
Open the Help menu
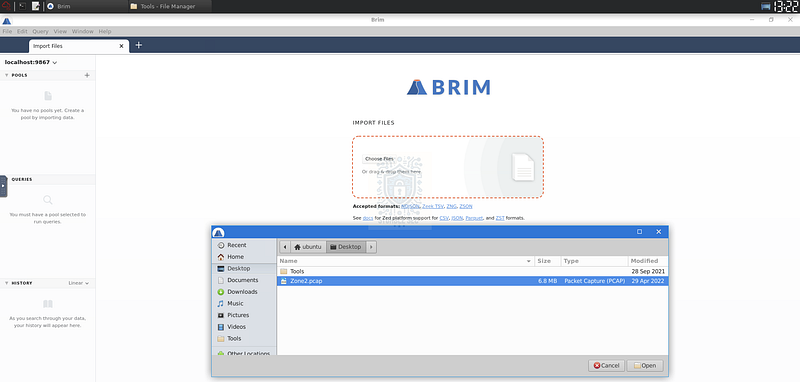click(105, 31)
